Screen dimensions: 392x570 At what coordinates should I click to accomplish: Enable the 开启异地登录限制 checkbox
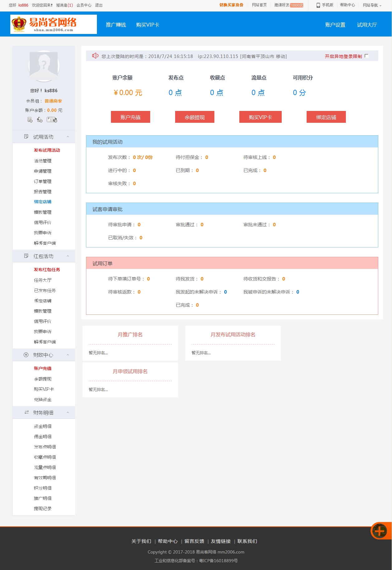366,56
